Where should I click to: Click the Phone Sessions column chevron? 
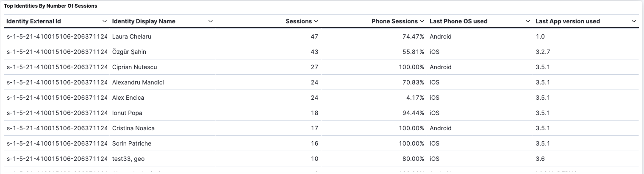pyautogui.click(x=422, y=21)
